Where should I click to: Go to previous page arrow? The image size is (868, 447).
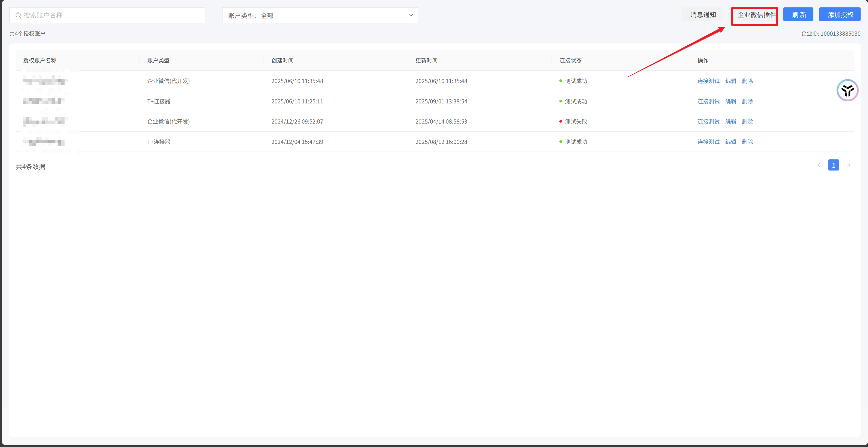point(819,165)
